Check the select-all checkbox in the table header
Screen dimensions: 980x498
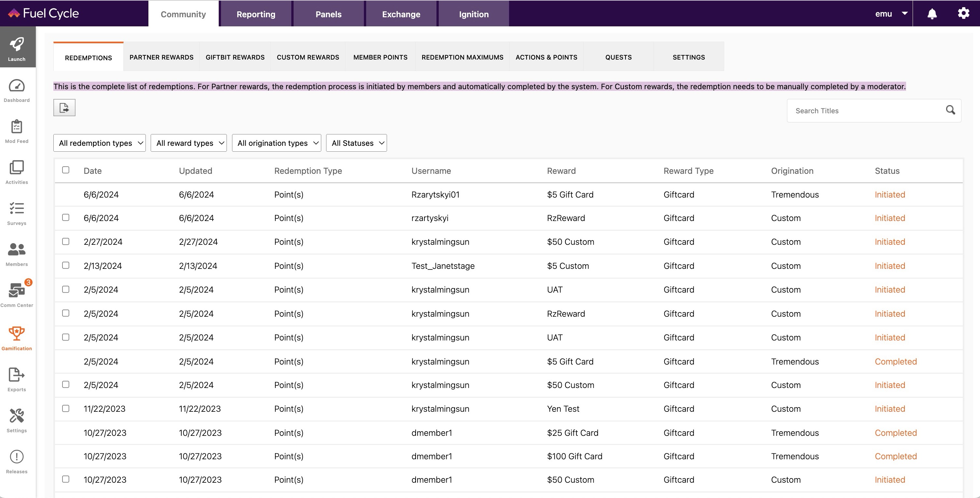click(x=66, y=170)
